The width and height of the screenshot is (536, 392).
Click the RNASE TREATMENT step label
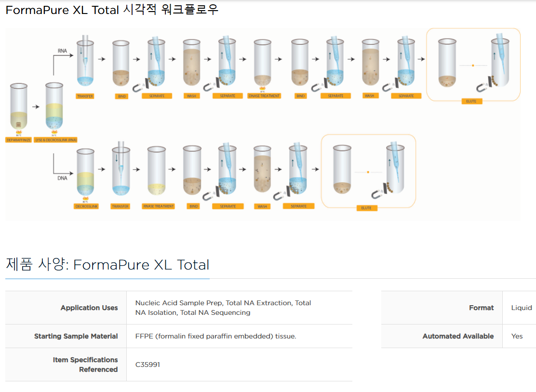click(x=158, y=206)
